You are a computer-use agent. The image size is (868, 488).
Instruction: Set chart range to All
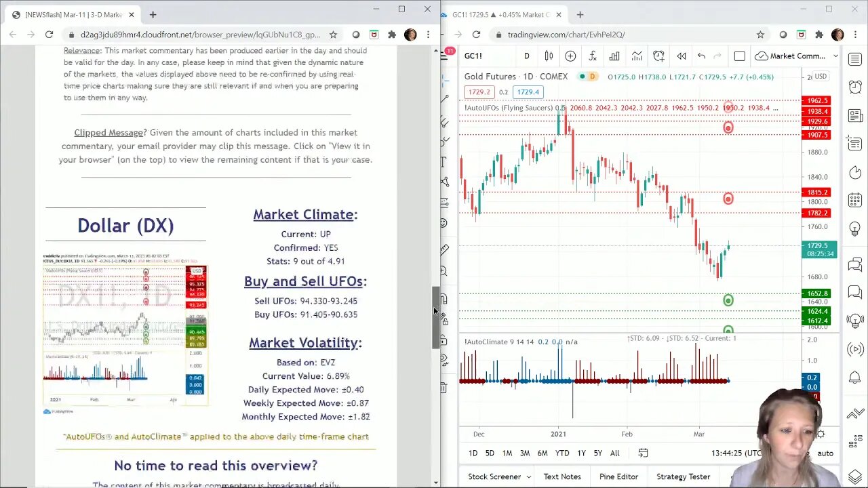614,453
